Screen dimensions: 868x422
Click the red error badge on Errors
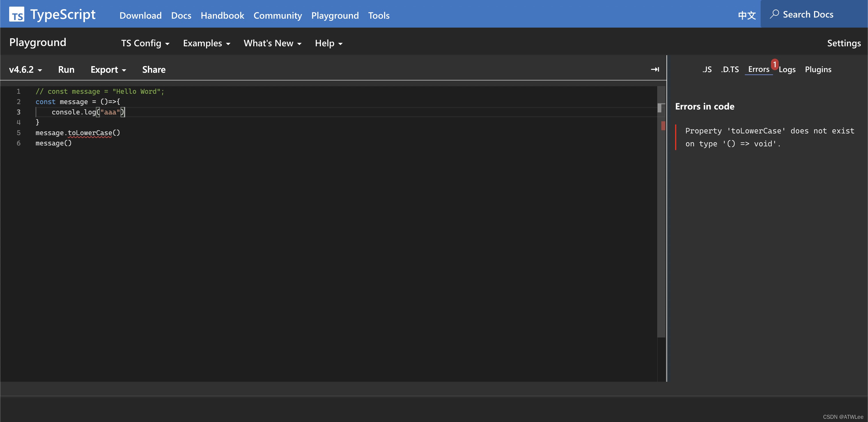tap(774, 64)
